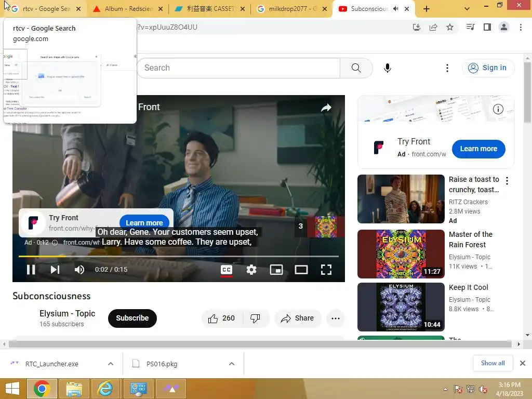This screenshot has width=532, height=399.
Task: Switch to the CASSETTE tab
Action: tap(210, 9)
